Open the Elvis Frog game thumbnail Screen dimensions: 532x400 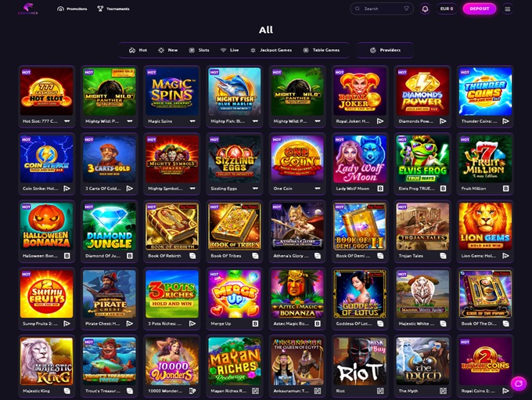point(422,159)
